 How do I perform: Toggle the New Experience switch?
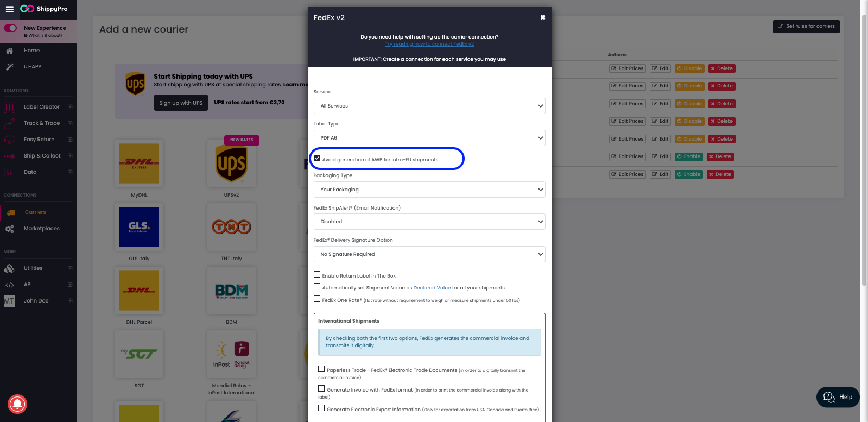[10, 28]
